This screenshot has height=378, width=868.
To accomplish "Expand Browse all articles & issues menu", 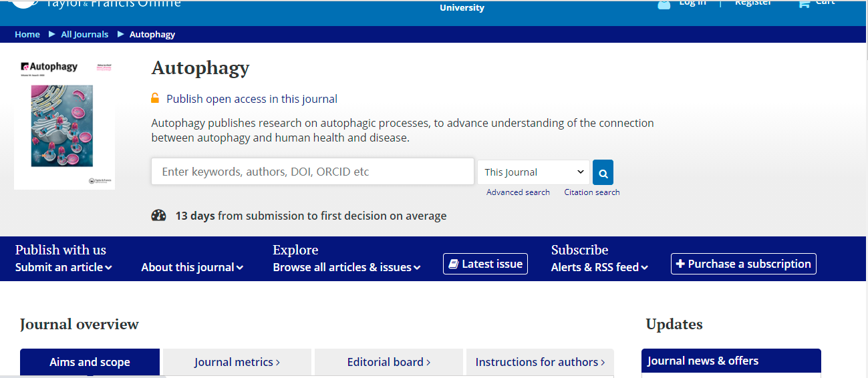I will click(x=346, y=267).
